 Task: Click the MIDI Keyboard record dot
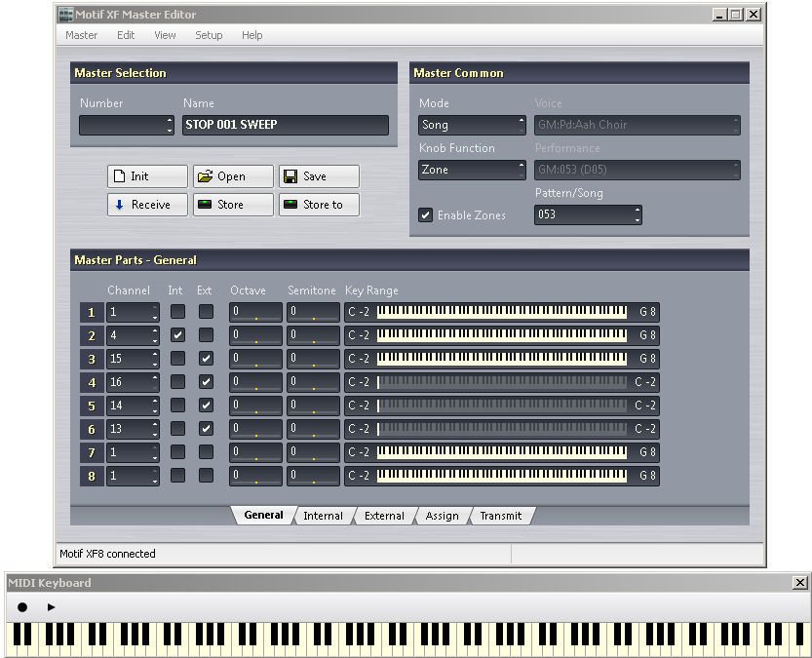22,606
